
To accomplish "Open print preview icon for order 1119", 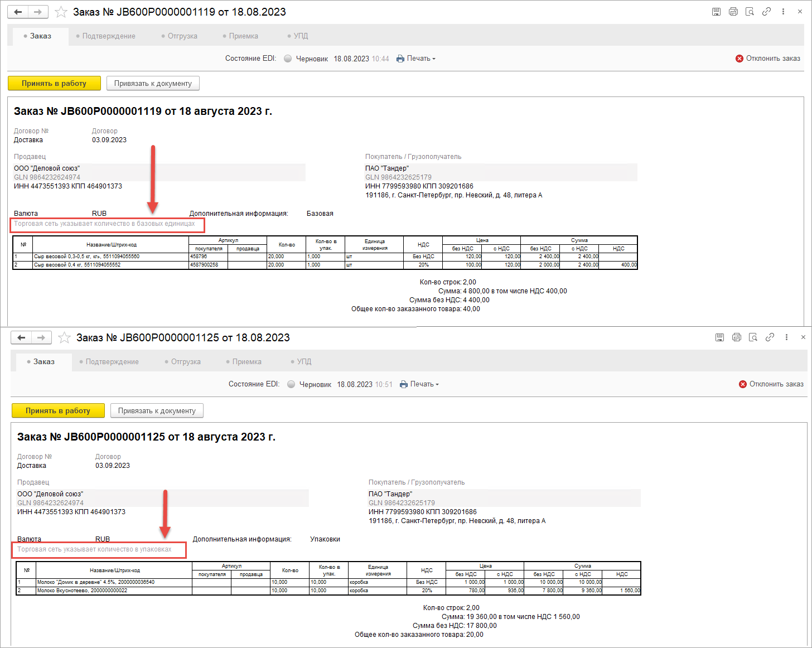I will coord(750,12).
